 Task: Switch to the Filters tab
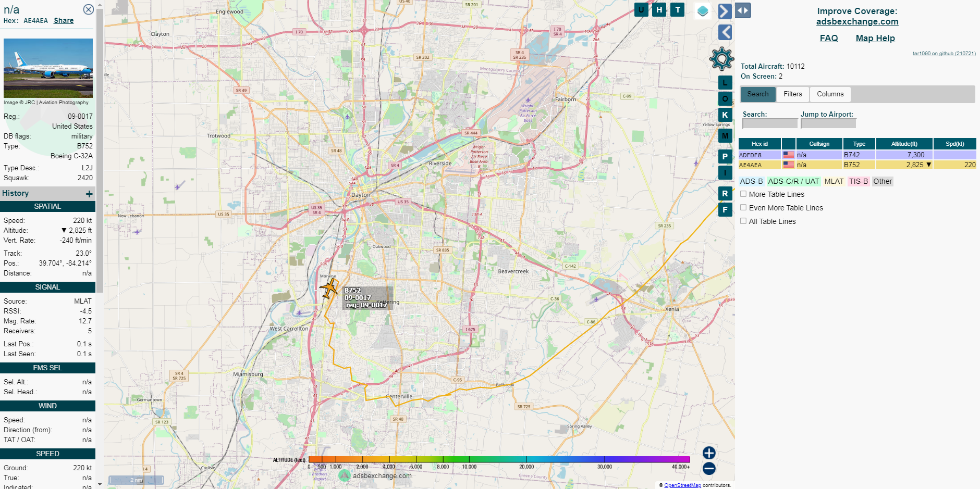[x=793, y=94]
